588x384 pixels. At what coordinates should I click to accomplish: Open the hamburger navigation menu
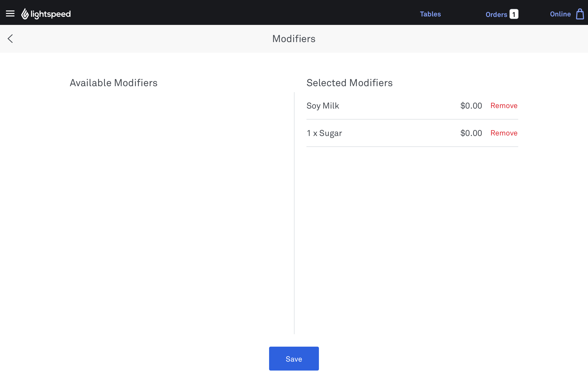click(x=10, y=14)
